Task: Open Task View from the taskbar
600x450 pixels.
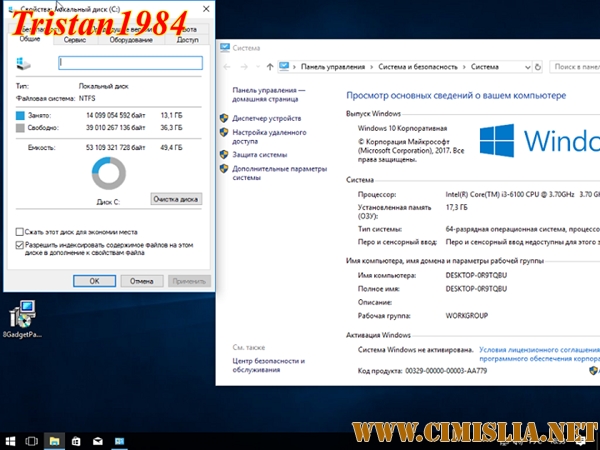Action: coord(31,440)
